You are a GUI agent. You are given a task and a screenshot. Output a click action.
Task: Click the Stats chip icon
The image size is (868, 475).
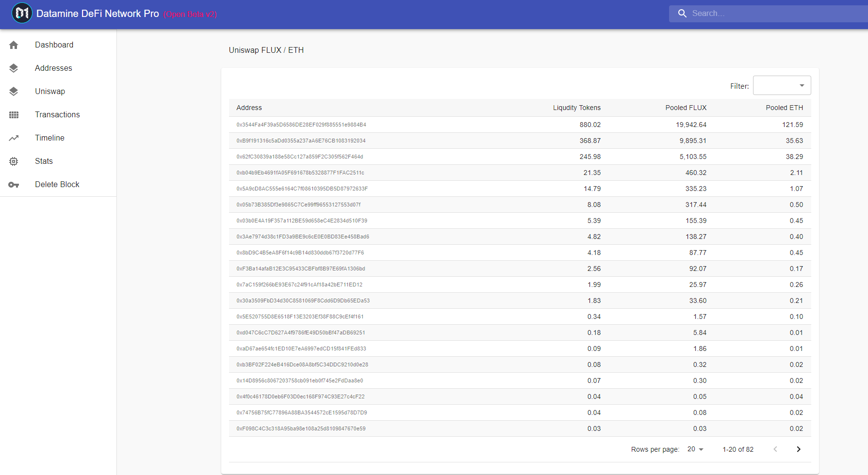(14, 161)
